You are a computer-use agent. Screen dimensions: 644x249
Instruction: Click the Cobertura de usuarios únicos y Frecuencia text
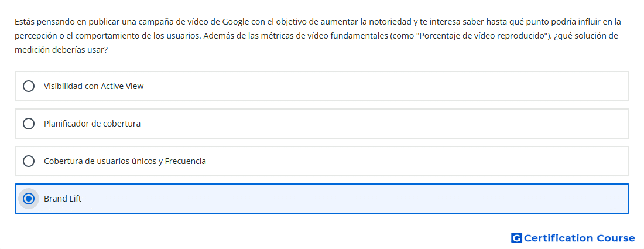point(125,161)
